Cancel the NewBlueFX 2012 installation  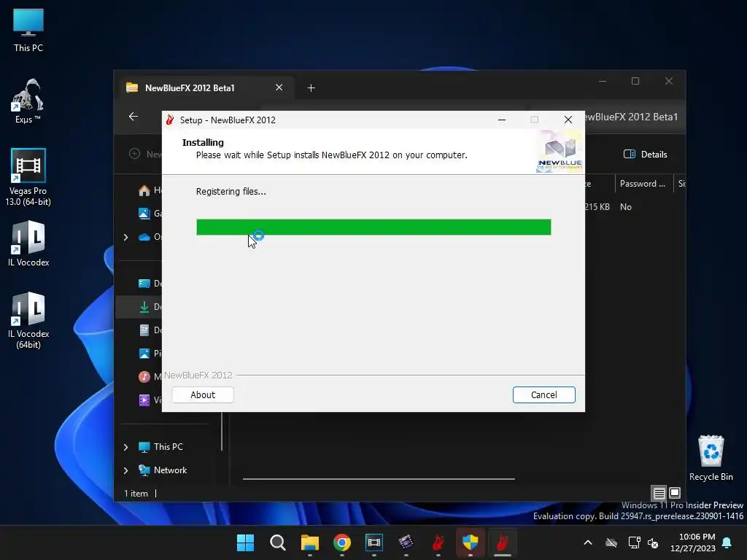pyautogui.click(x=543, y=394)
